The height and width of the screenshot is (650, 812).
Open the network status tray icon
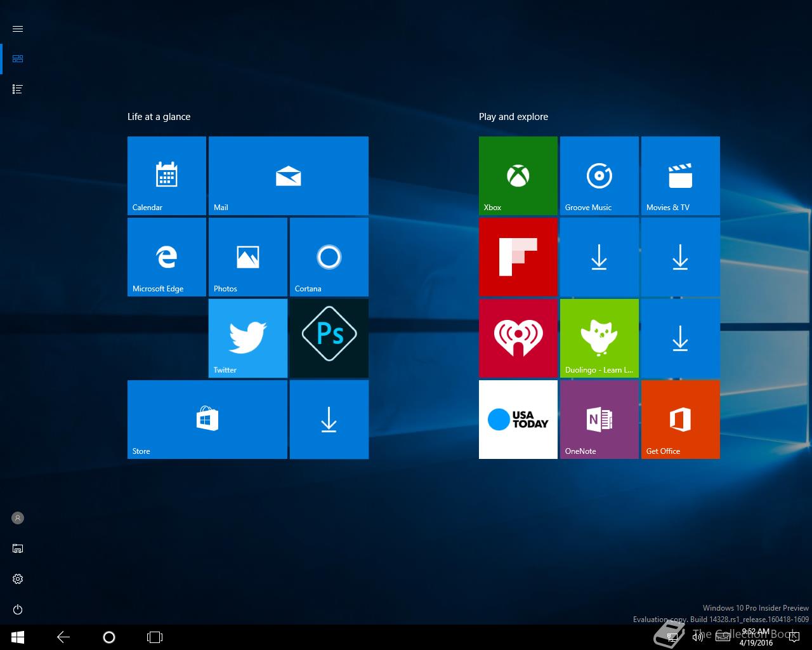(x=672, y=637)
